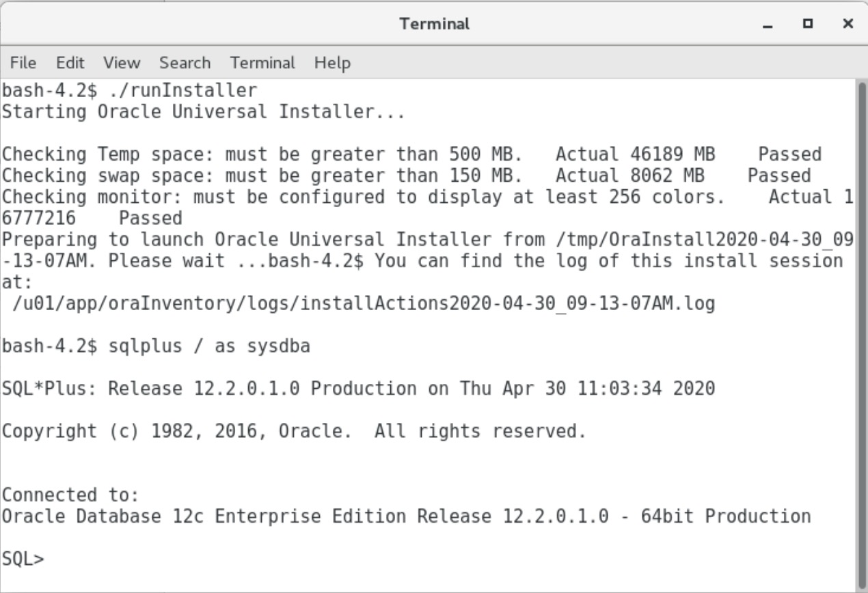
Task: Open the Search menu
Action: (185, 63)
